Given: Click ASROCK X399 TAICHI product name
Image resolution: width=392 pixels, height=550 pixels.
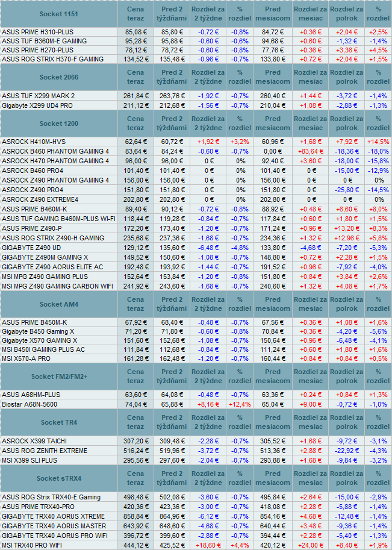Looking at the screenshot, I should click(34, 441).
